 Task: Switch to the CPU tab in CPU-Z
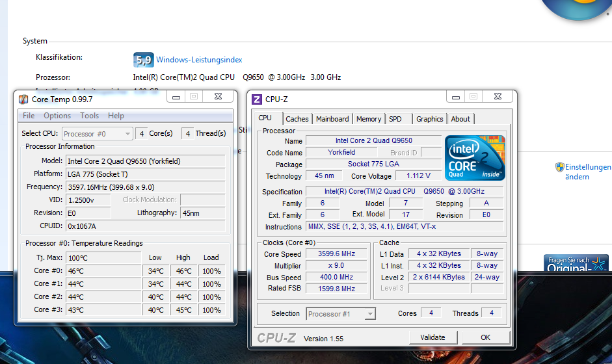(265, 118)
